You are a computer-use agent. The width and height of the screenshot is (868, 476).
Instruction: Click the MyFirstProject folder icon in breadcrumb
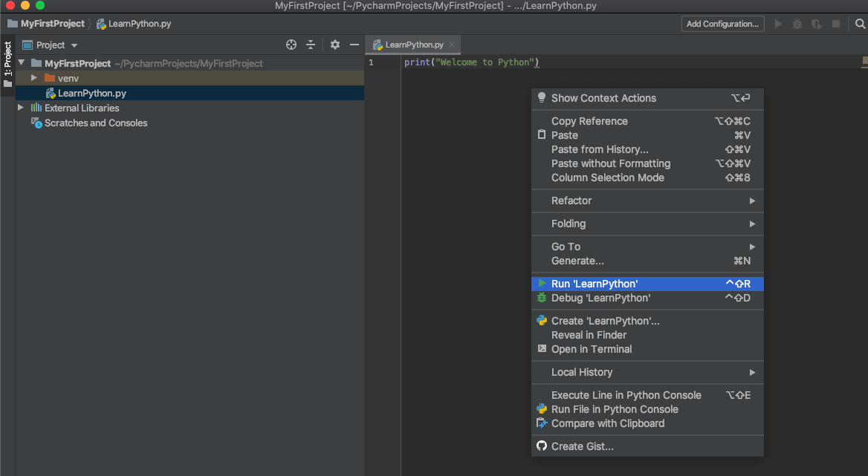pos(12,24)
